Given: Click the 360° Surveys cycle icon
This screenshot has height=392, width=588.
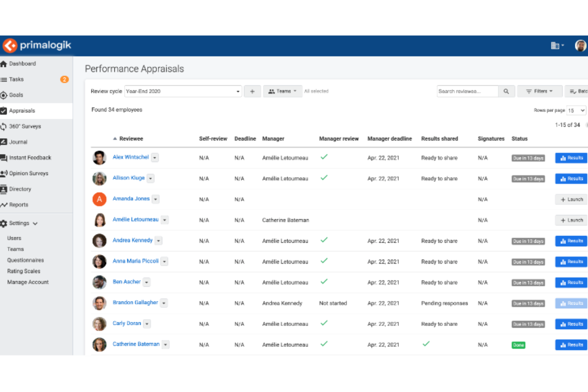Looking at the screenshot, I should click(x=4, y=127).
